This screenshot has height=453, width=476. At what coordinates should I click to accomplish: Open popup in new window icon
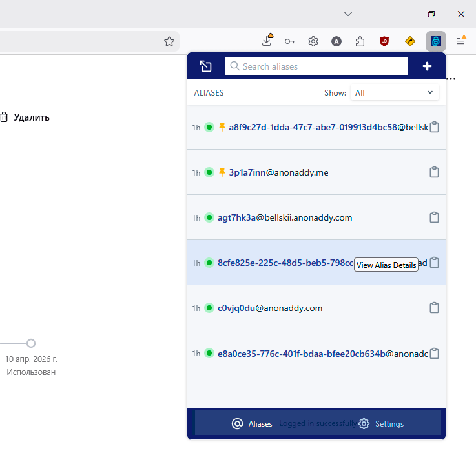pyautogui.click(x=205, y=66)
